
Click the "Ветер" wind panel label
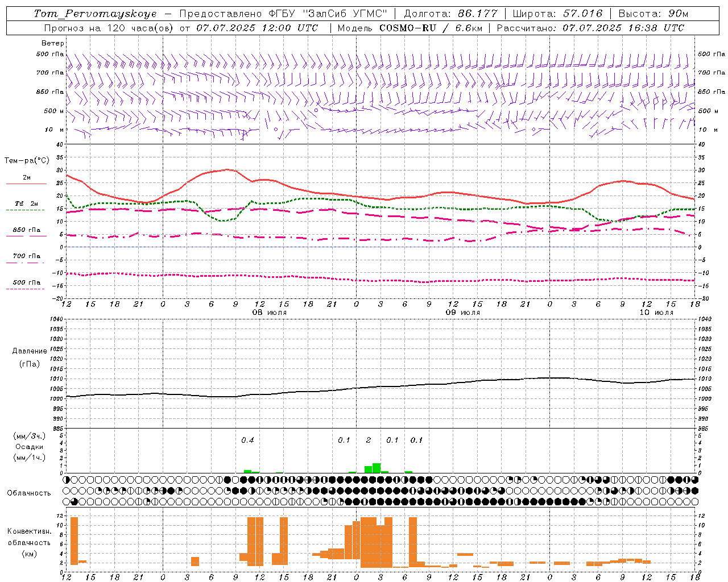pos(53,43)
